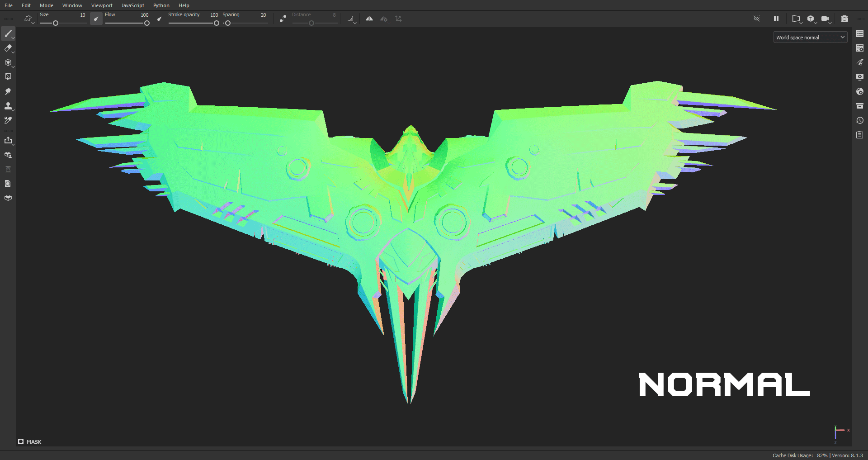Image resolution: width=868 pixels, height=460 pixels.
Task: Open symmetry settings icon
Action: (384, 19)
